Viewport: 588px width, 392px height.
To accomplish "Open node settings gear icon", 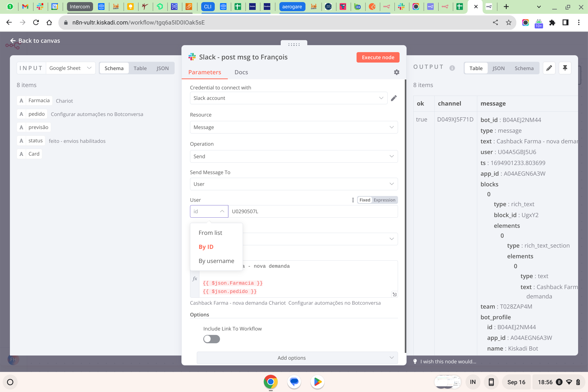I will 396,72.
